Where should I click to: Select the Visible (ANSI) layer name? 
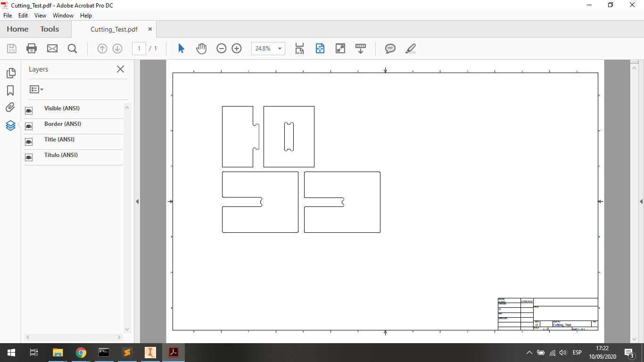62,108
